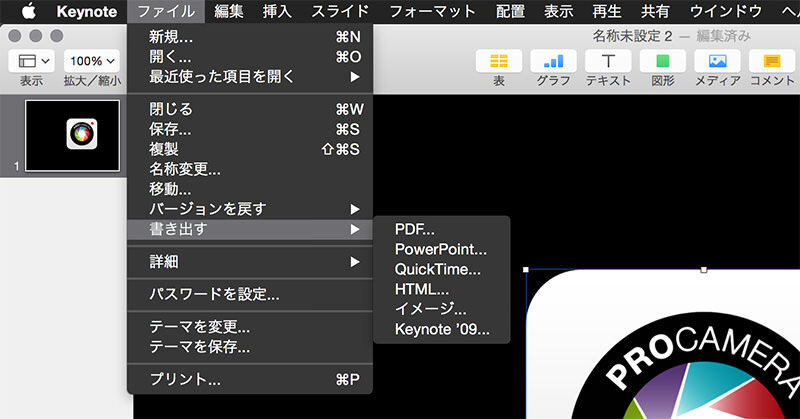Expand 最近使った項目を開く submenu

(x=250, y=77)
